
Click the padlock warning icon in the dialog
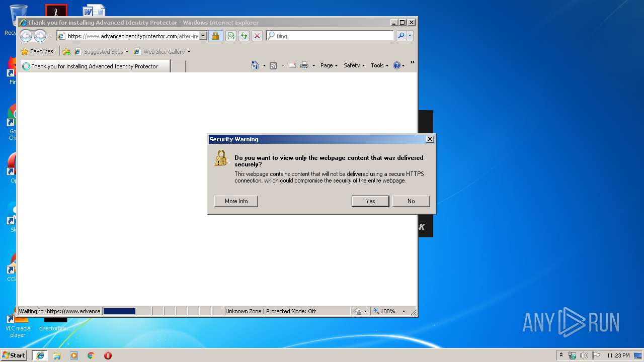point(221,158)
